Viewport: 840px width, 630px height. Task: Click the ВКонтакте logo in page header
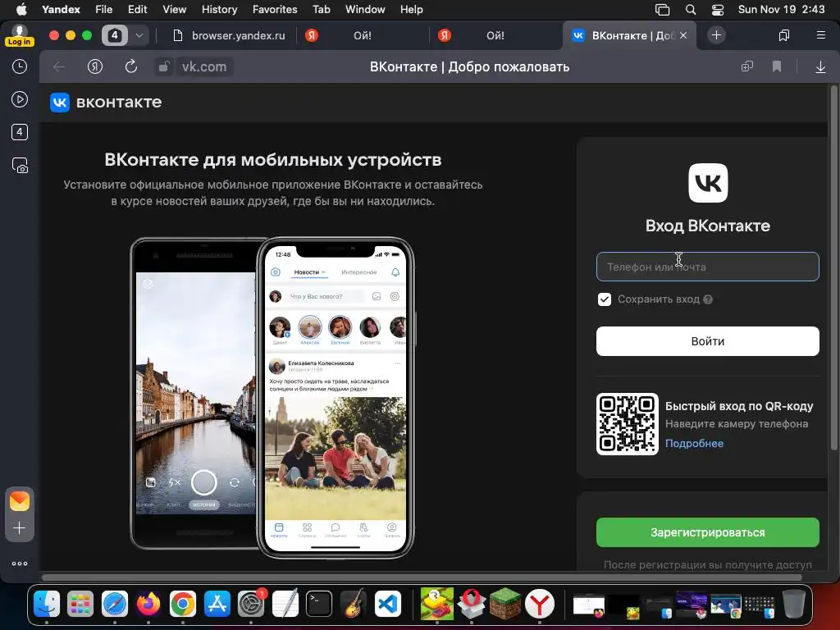point(106,103)
